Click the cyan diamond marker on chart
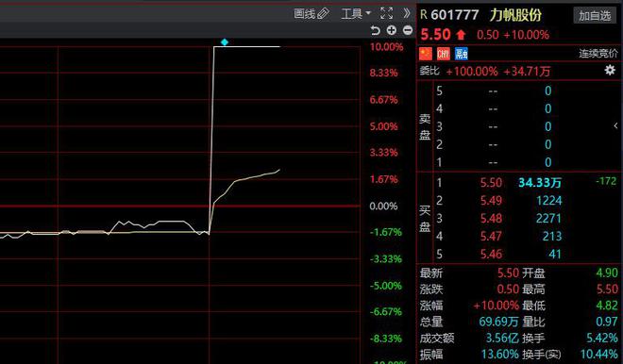Screen dimensions: 623x364 pyautogui.click(x=225, y=42)
